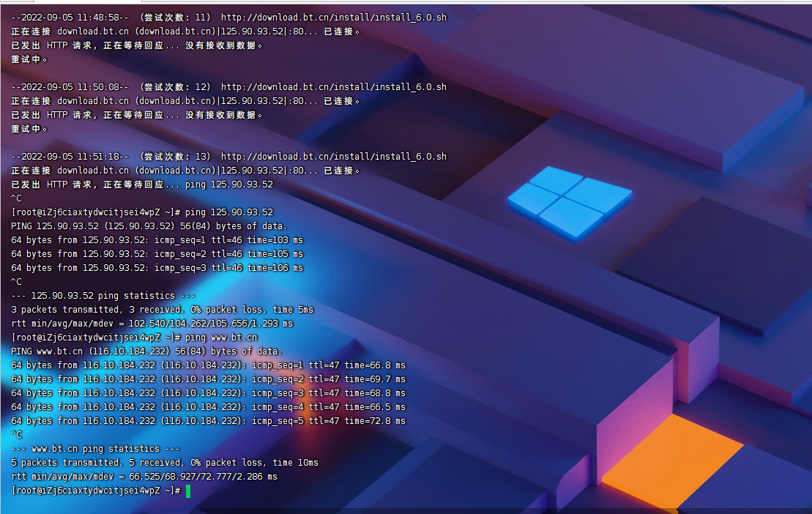The height and width of the screenshot is (514, 812).
Task: Click the prompt line with command 'ping www.bt.cn'
Action: 134,338
